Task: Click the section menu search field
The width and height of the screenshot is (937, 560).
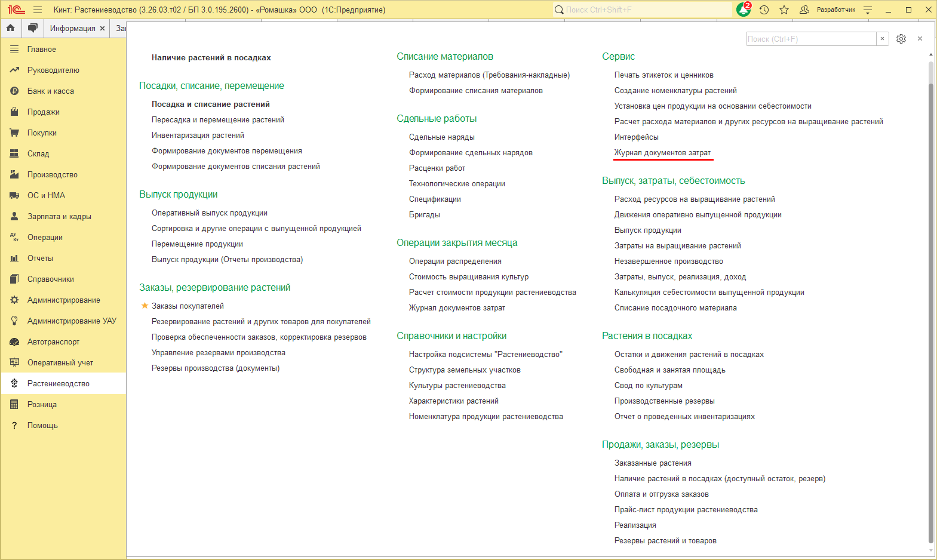Action: [810, 39]
